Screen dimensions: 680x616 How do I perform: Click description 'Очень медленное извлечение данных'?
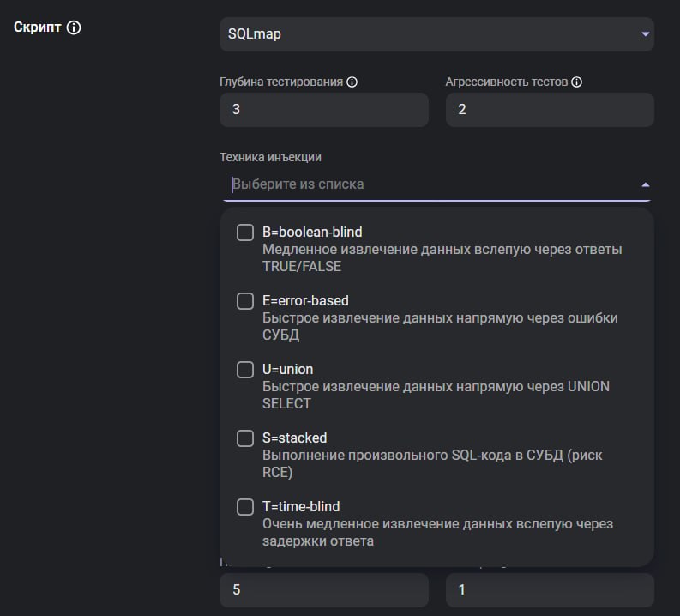click(438, 532)
